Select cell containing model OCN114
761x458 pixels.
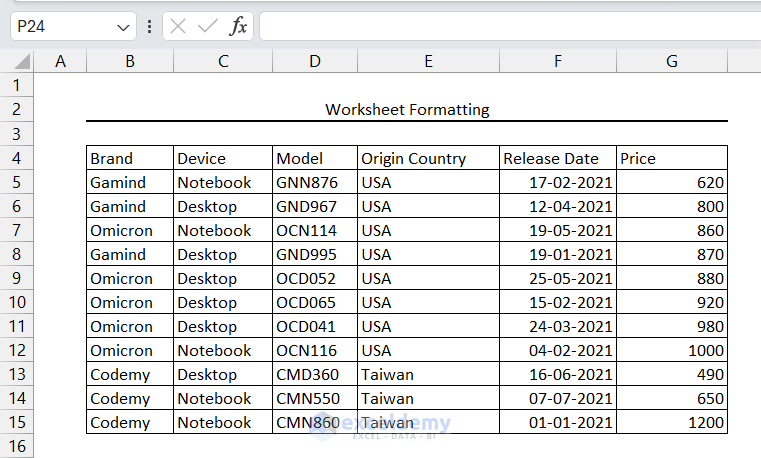click(x=315, y=230)
